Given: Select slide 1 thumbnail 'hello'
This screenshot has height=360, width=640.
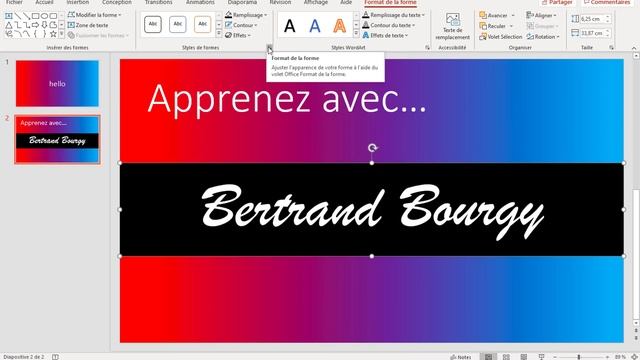Looking at the screenshot, I should click(57, 84).
